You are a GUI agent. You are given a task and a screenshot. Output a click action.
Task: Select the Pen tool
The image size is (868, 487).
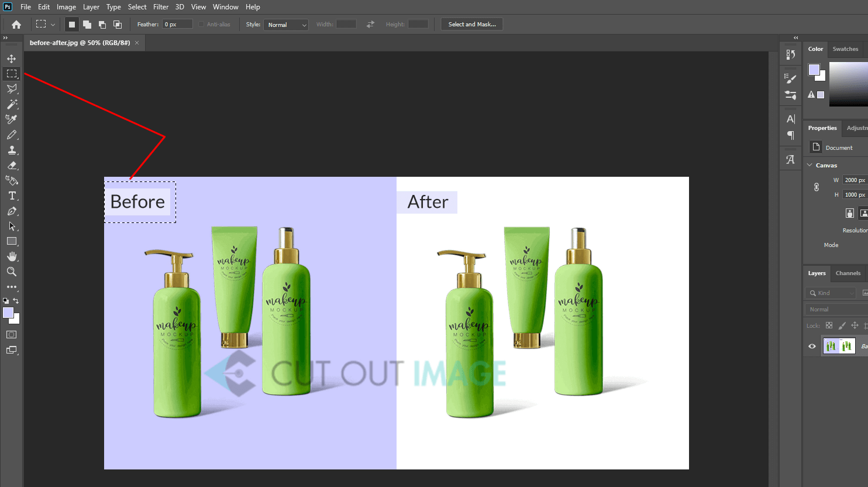pos(12,211)
